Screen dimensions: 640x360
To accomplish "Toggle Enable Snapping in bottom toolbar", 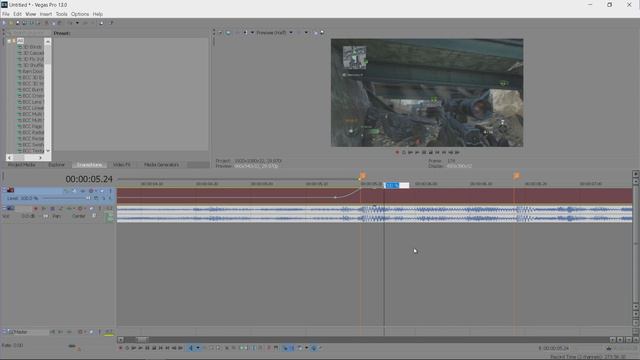I will (285, 348).
